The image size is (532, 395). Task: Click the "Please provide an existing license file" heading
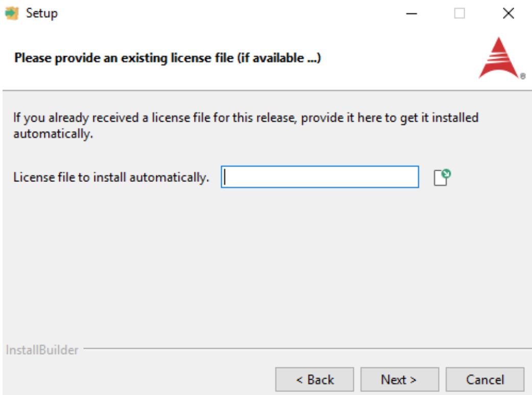pyautogui.click(x=167, y=58)
